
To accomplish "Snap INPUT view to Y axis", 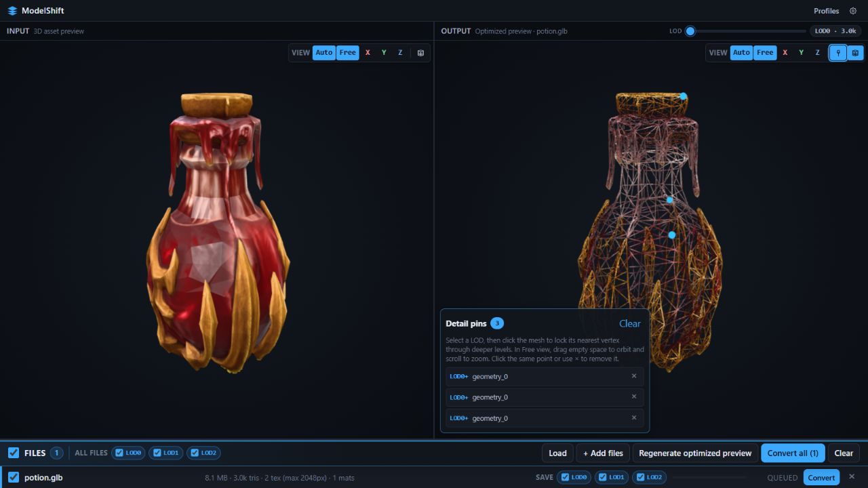I will pos(384,53).
